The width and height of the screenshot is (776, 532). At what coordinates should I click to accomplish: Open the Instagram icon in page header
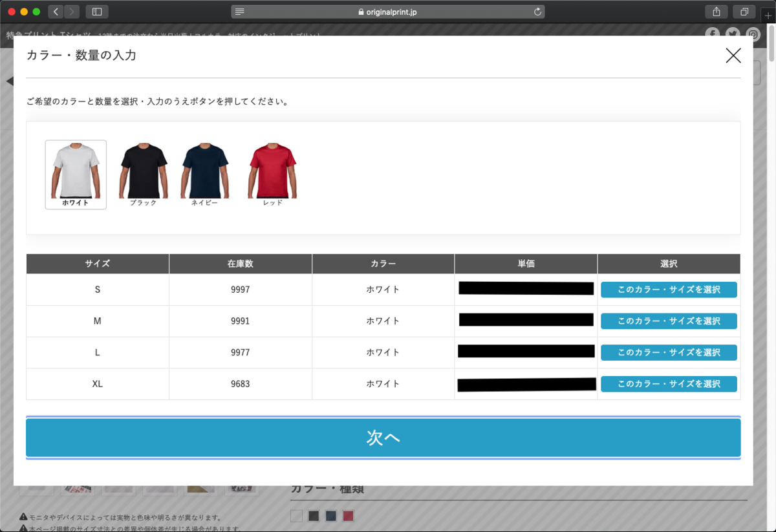tap(753, 34)
